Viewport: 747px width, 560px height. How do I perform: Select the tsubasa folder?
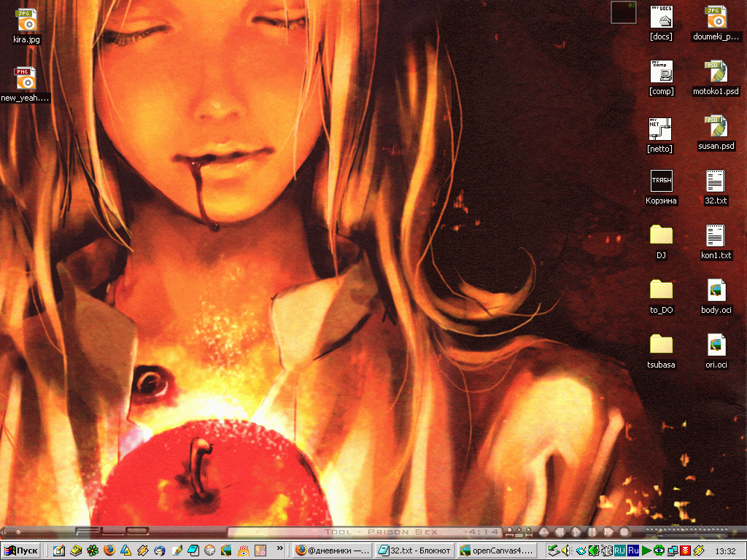(661, 352)
